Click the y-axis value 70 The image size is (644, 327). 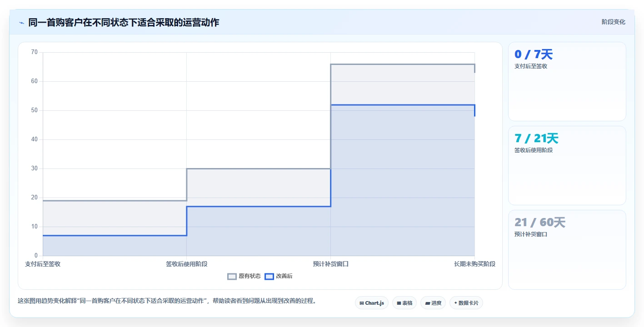tap(35, 52)
